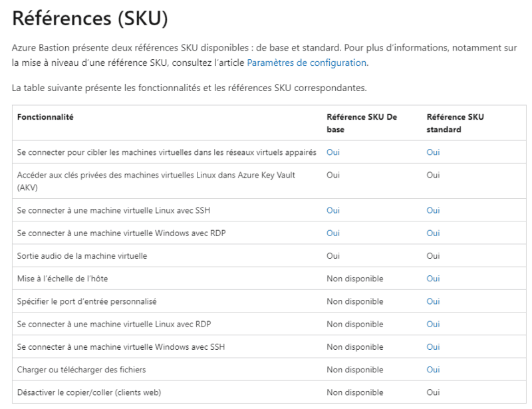Viewport: 532px width, 409px height.
Task: Open "Oui" link in the Windows avec SSH row
Action: pos(433,346)
